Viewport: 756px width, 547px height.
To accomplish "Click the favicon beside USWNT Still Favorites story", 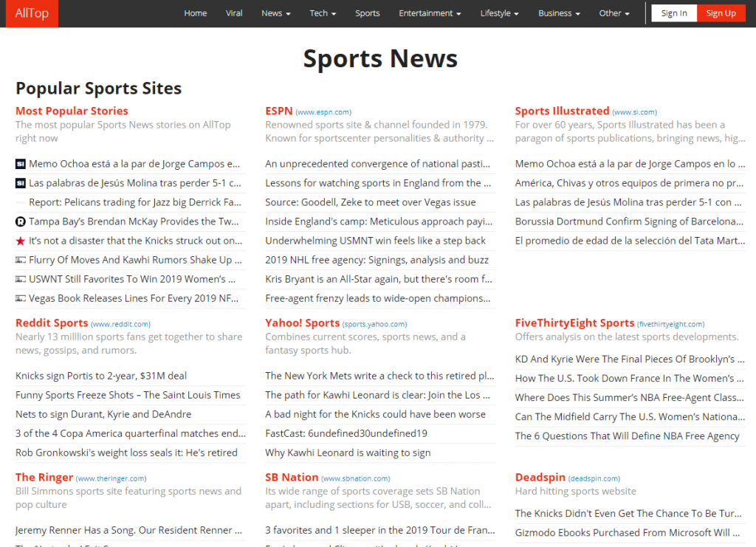I will point(20,280).
